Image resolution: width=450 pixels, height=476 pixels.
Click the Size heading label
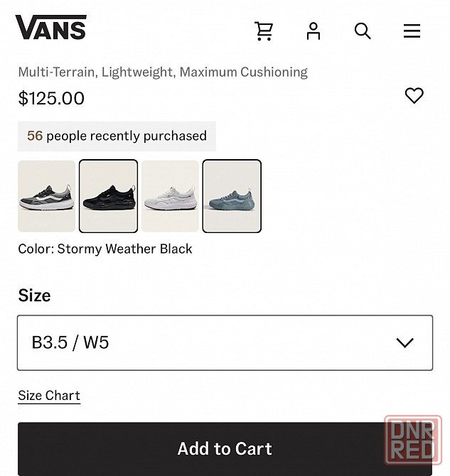tap(34, 296)
